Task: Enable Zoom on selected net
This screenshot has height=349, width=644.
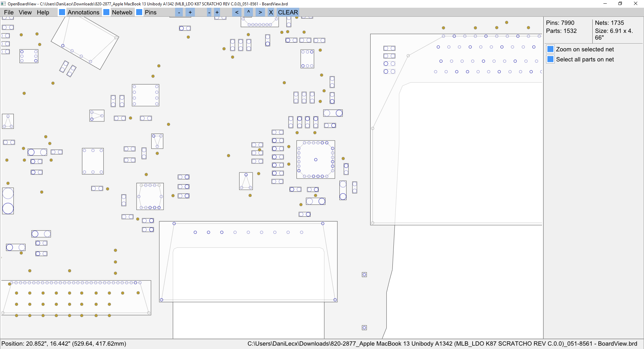Action: (x=550, y=49)
